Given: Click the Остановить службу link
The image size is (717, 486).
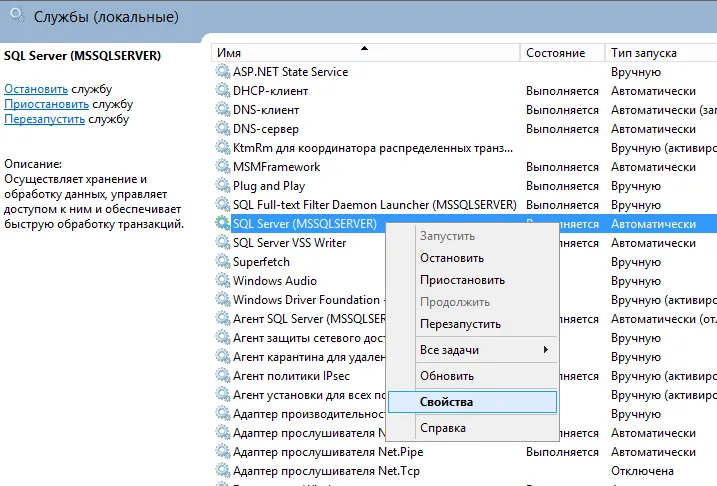Looking at the screenshot, I should point(36,89).
